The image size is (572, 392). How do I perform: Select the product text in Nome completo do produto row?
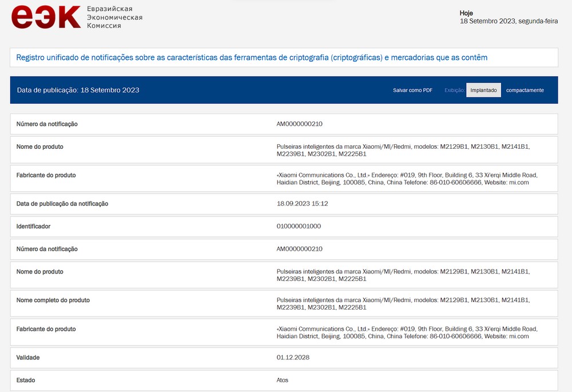[403, 304]
